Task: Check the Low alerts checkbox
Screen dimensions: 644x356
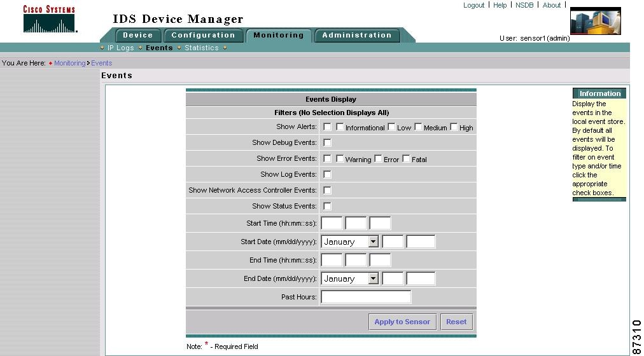Action: click(391, 127)
